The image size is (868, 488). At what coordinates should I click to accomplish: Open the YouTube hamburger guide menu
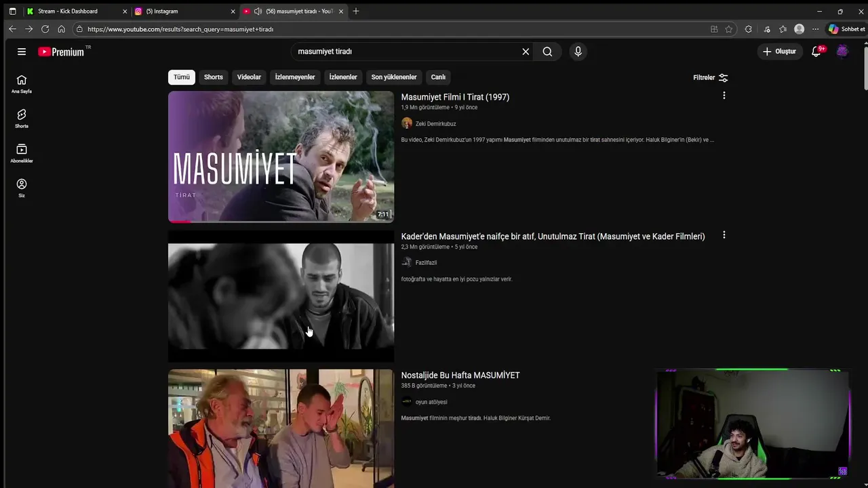coord(22,52)
